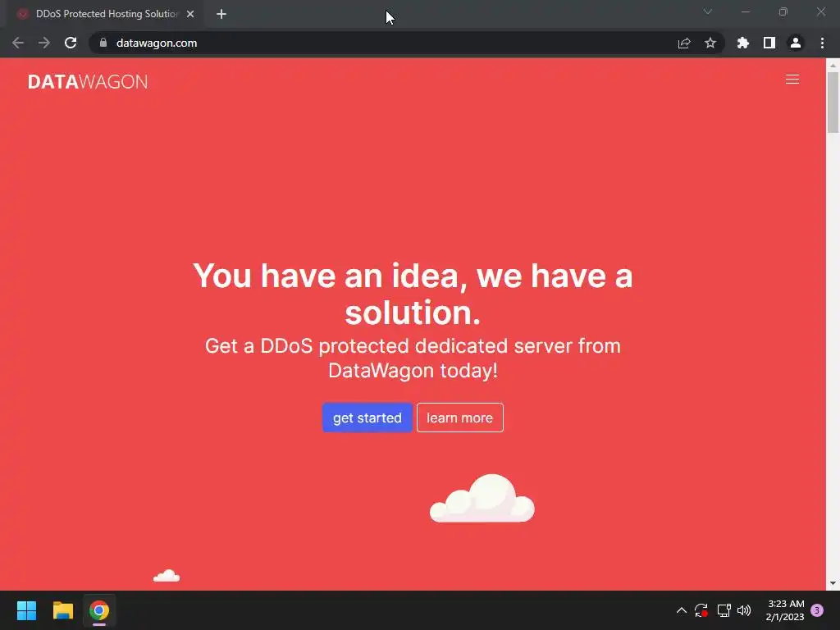Click the vertical scrollbar thumb
Screen dimensions: 840x630
[833, 103]
